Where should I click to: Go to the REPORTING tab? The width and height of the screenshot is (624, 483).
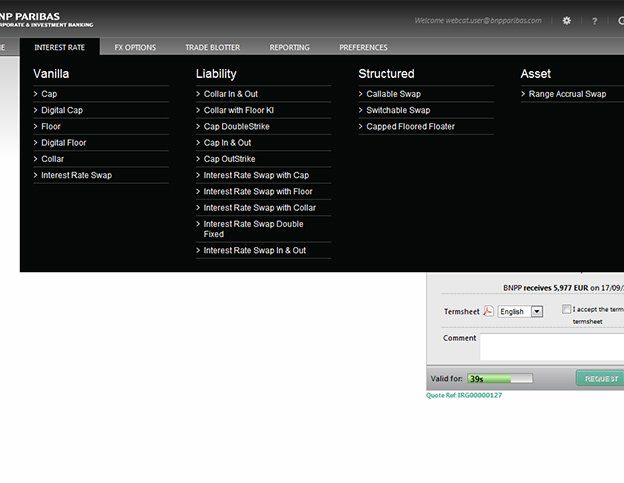coord(289,47)
